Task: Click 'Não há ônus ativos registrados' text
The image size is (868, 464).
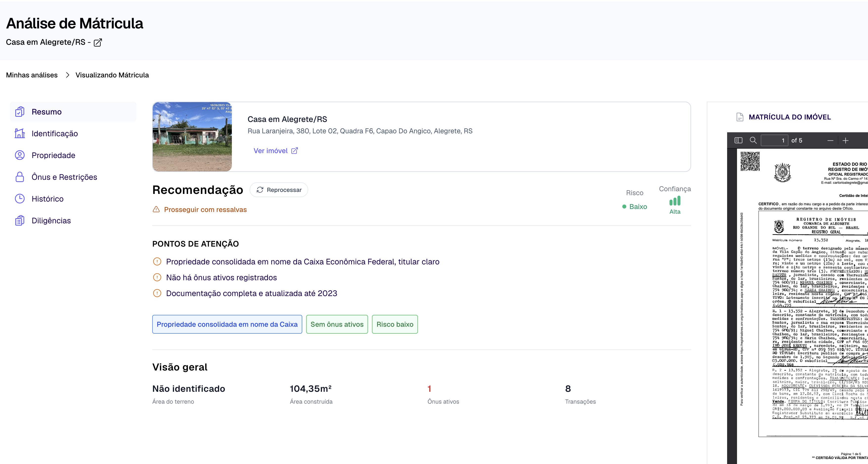Action: coord(221,278)
